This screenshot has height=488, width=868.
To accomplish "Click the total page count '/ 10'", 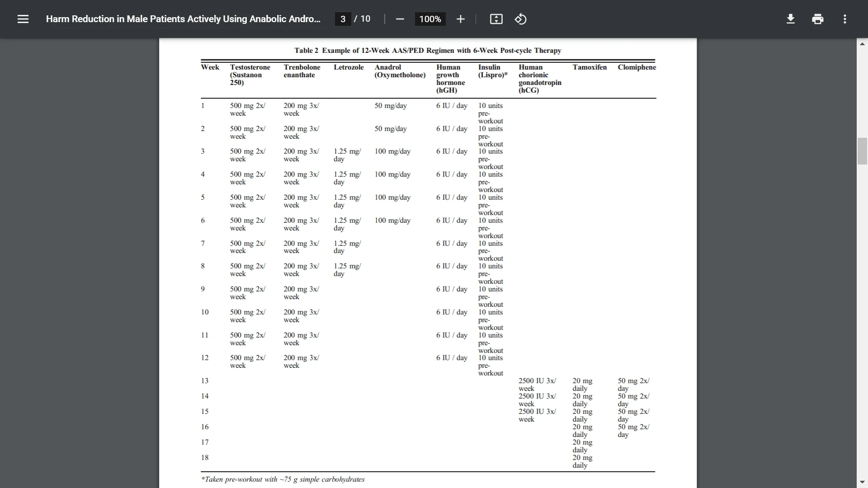I will click(363, 19).
